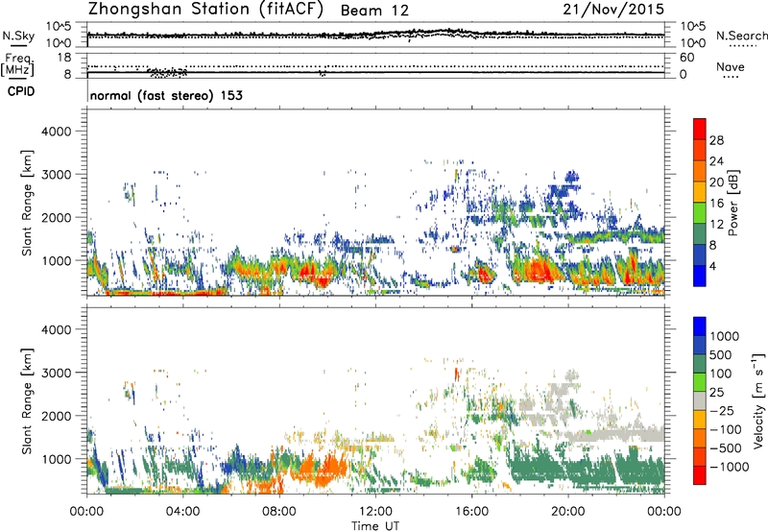Click the power colorbar blue segment

click(x=700, y=276)
